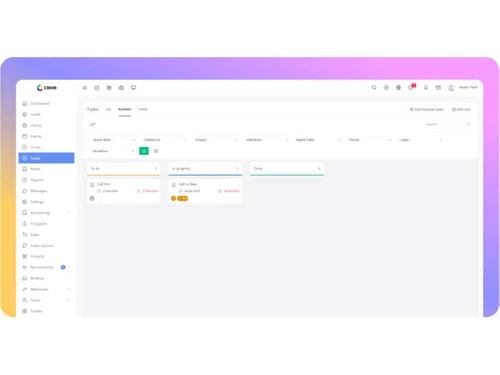Open the Call Tom task card
Image resolution: width=500 pixels, height=375 pixels.
[124, 191]
